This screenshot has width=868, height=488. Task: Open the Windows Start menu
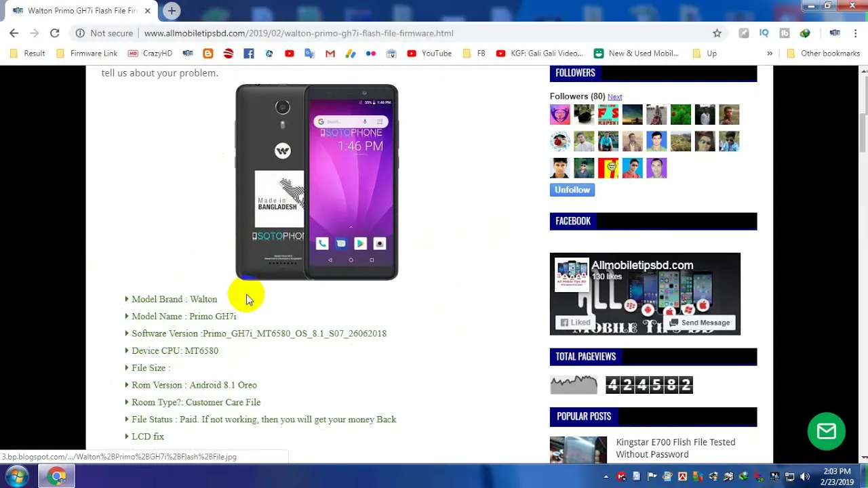16,476
